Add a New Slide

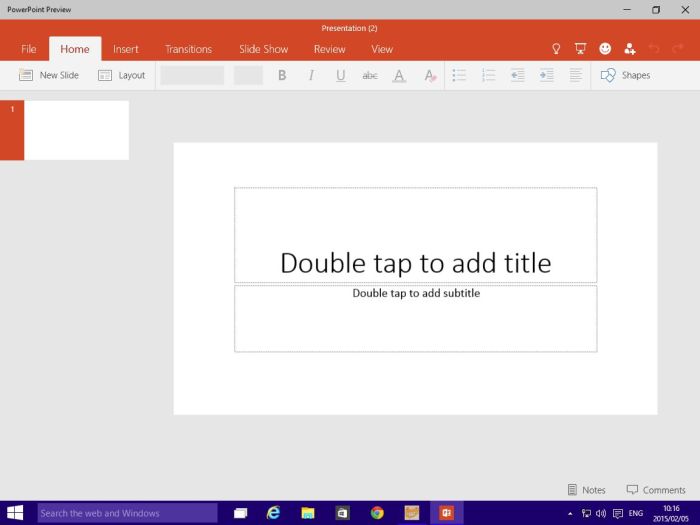[49, 75]
